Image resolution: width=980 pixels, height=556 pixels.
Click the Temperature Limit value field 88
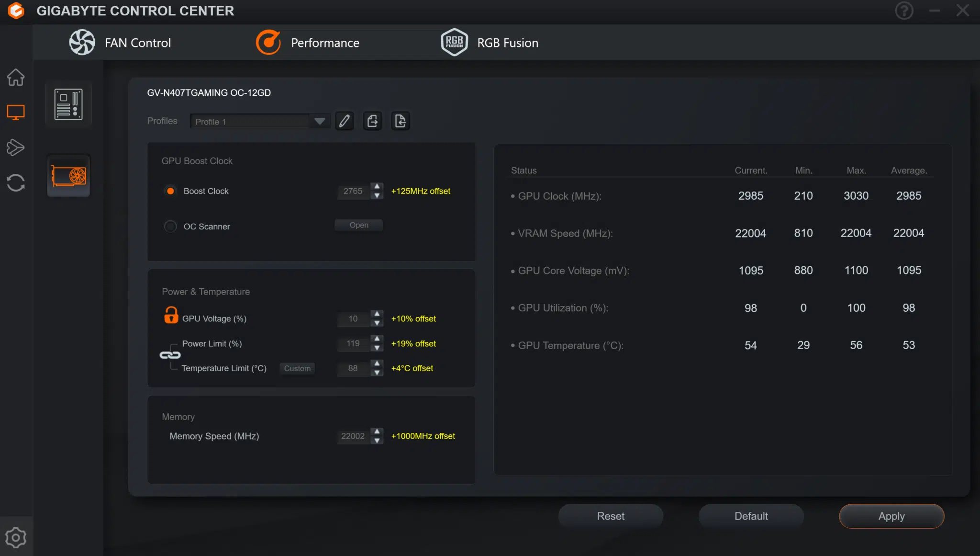click(353, 368)
